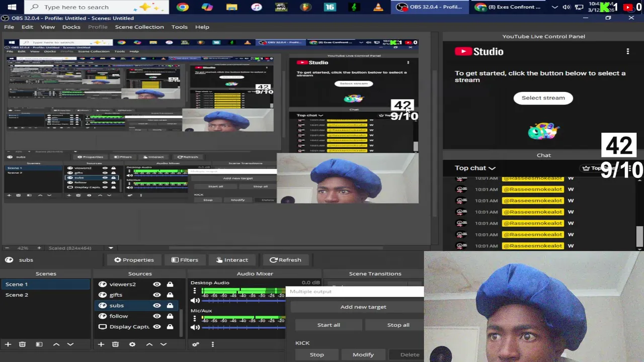644x362 pixels.
Task: Open Mic/Aux three-dot options
Action: [x=195, y=319]
